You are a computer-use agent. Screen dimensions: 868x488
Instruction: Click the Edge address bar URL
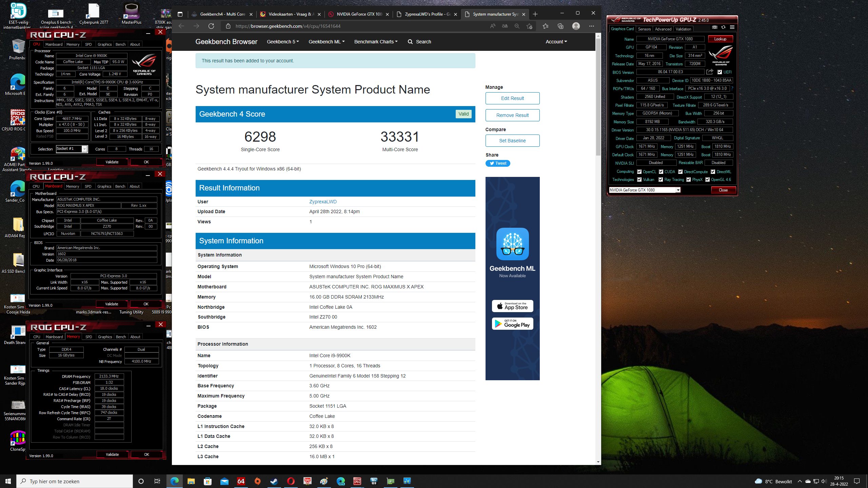pos(288,26)
